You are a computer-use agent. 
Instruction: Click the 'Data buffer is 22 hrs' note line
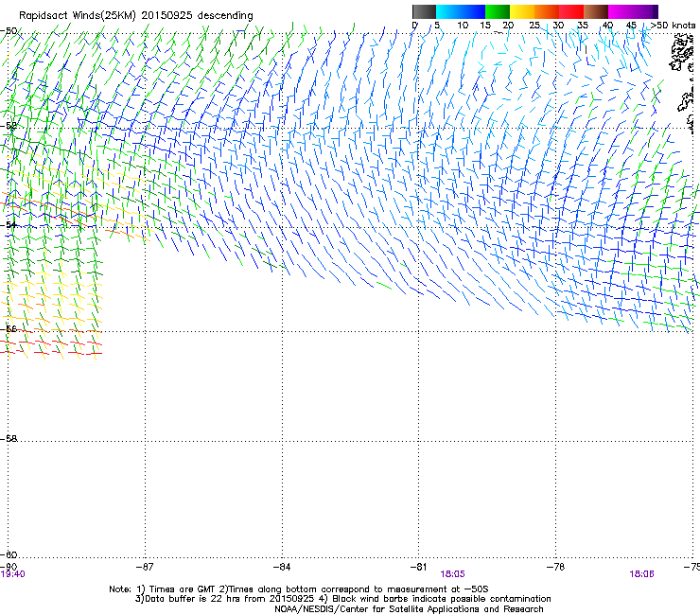[342, 599]
